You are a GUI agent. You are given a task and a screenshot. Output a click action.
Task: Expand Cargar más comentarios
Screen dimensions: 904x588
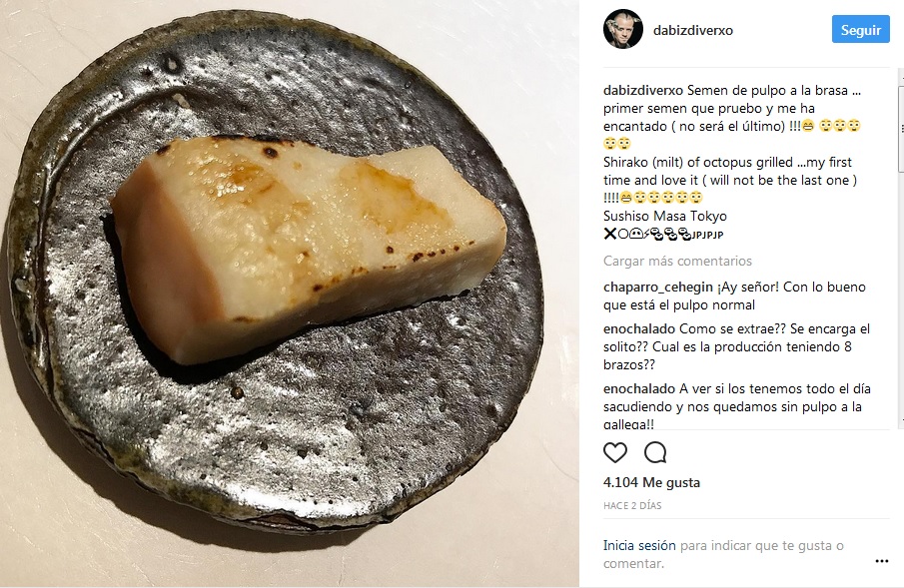[677, 261]
